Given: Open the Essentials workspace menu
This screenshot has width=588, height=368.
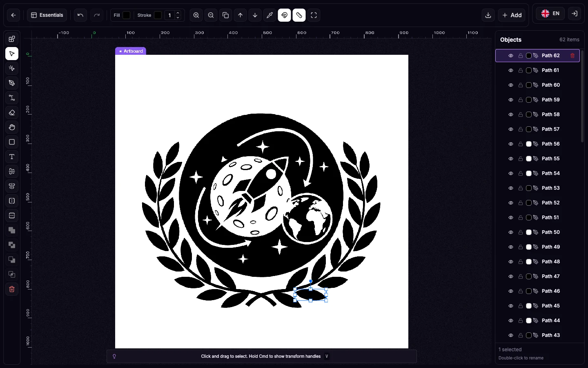Looking at the screenshot, I should pyautogui.click(x=47, y=15).
